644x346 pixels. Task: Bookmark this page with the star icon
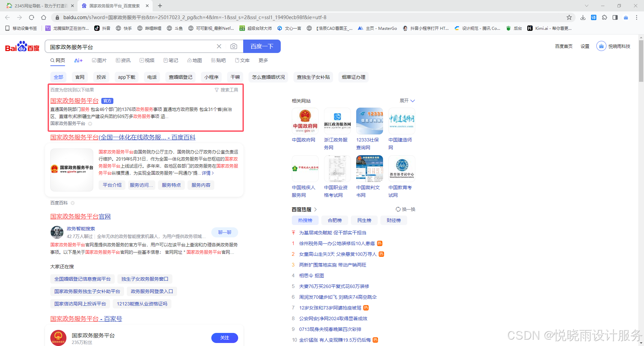[x=569, y=17]
